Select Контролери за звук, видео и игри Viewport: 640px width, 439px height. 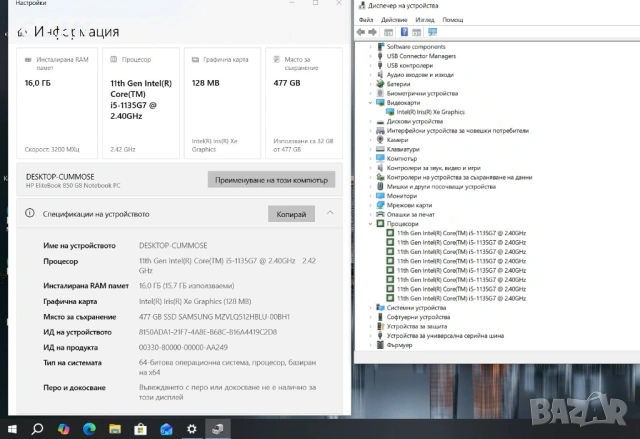pos(433,168)
